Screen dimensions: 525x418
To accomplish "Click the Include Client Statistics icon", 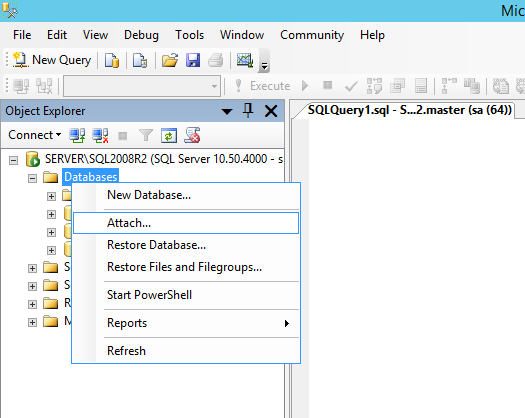I will pyautogui.click(x=472, y=86).
